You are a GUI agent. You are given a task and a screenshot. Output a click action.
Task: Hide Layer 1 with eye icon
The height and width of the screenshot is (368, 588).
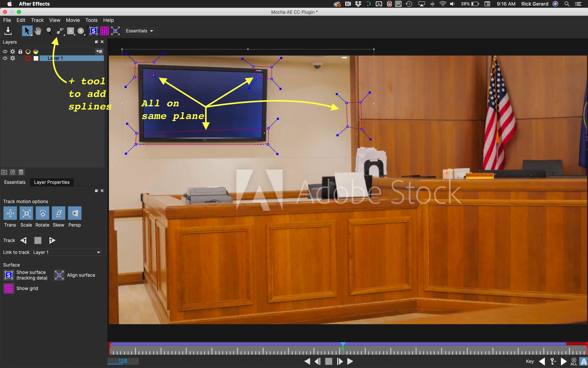coord(5,58)
